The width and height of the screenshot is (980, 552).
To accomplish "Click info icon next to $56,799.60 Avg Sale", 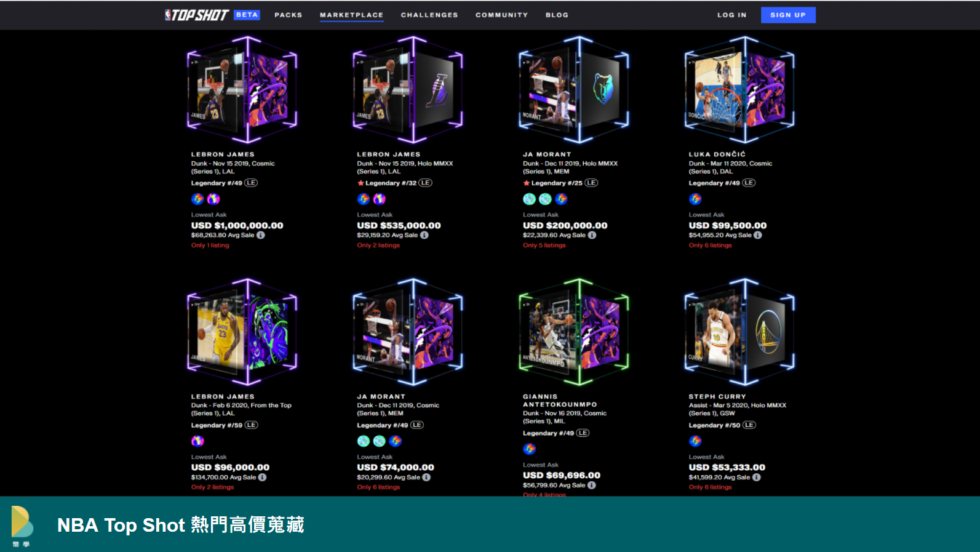I will [592, 485].
